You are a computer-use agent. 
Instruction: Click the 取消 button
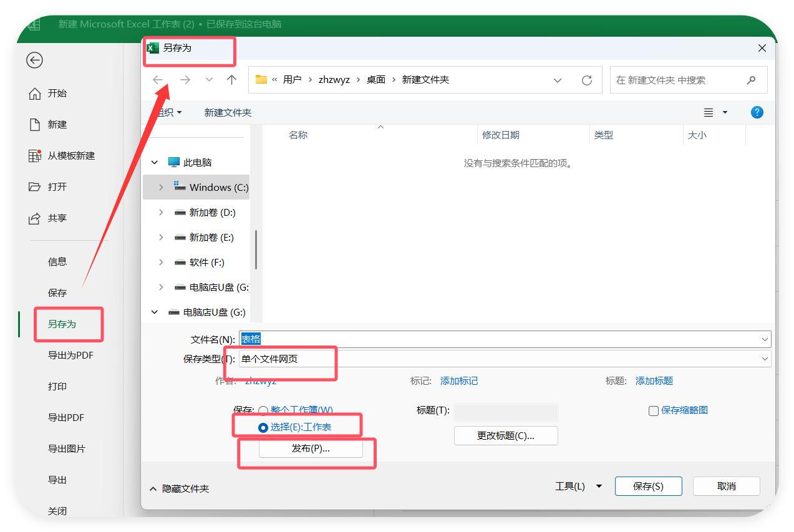pos(727,486)
